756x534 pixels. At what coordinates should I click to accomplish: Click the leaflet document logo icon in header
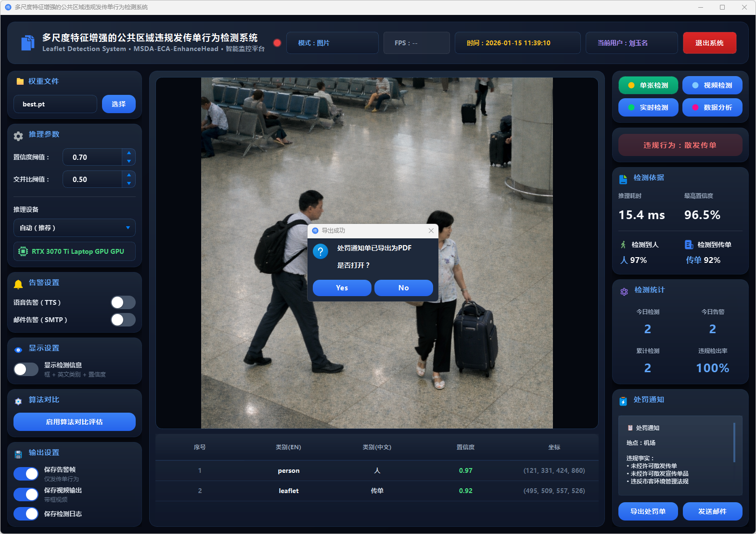27,43
